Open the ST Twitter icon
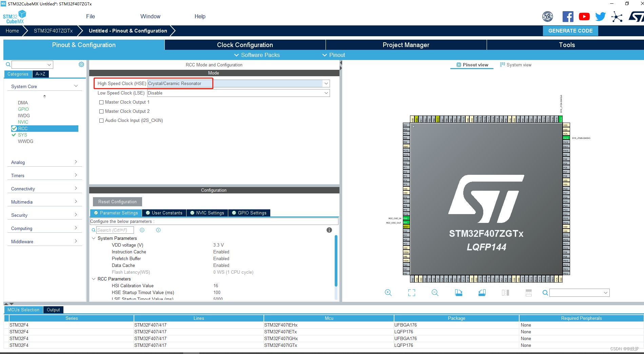644x354 pixels. pos(600,17)
